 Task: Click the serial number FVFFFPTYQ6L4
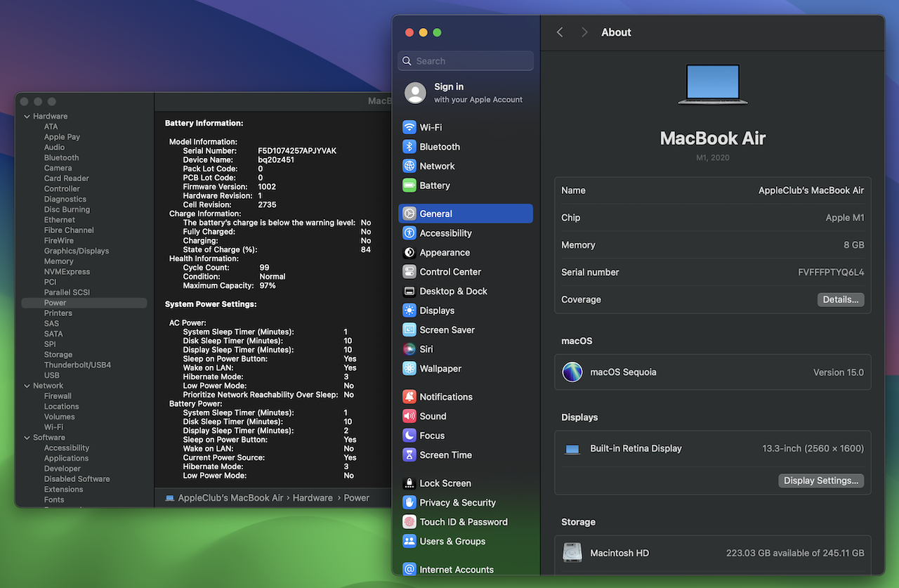832,273
